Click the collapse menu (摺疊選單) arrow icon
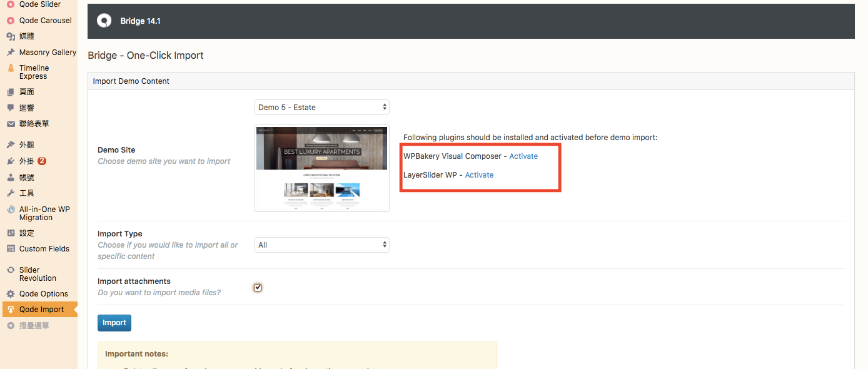Viewport: 868px width, 369px height. coord(11,326)
